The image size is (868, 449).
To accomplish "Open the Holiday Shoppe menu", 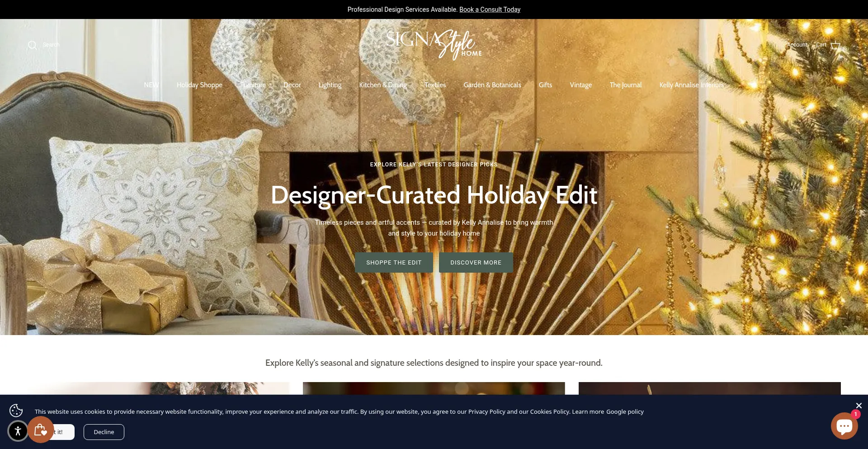I will [199, 85].
